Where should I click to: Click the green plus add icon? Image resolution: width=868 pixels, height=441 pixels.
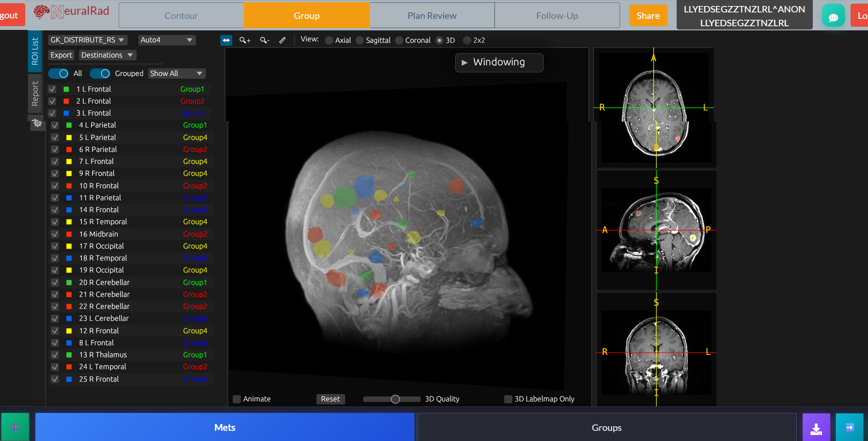coord(15,427)
